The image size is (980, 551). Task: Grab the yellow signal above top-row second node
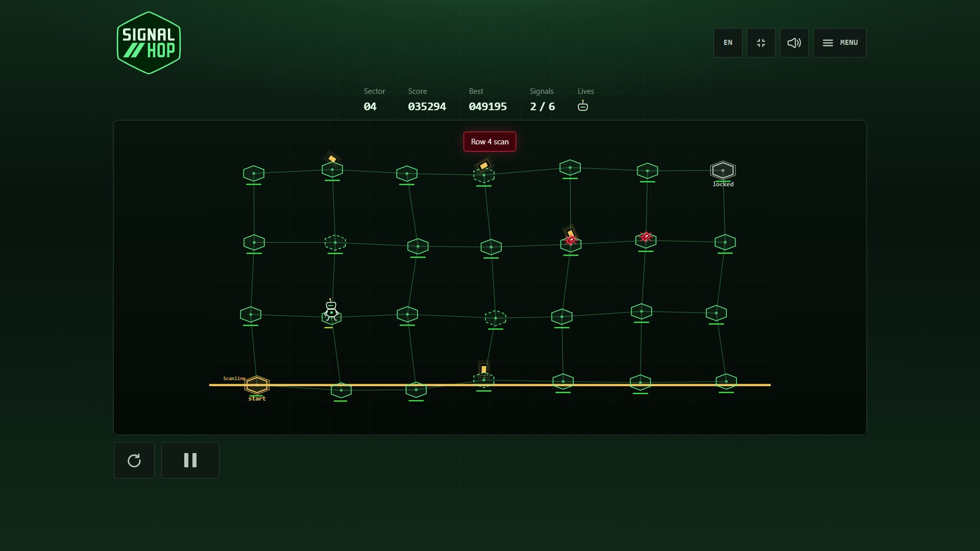pyautogui.click(x=332, y=158)
